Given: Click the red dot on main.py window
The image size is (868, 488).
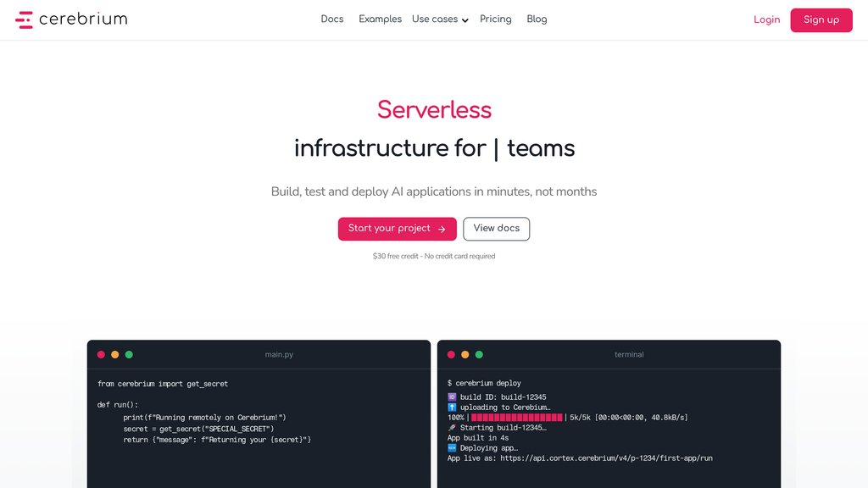Looking at the screenshot, I should pyautogui.click(x=101, y=355).
